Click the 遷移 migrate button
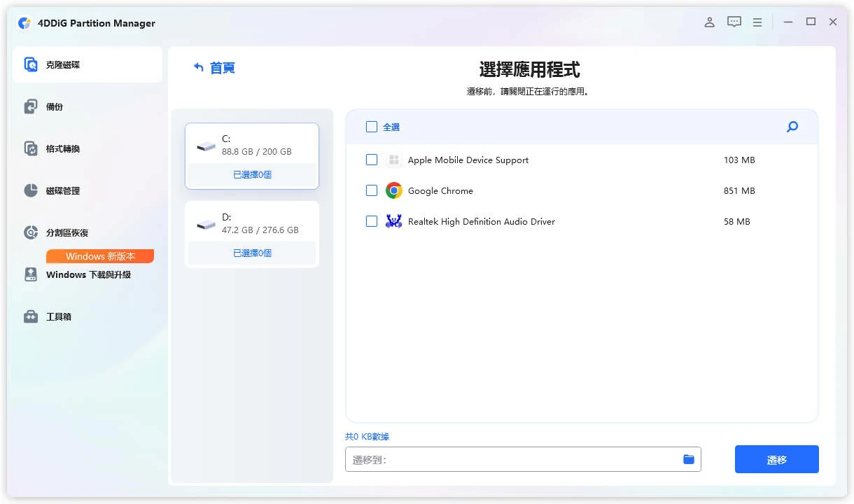This screenshot has width=854, height=504. click(x=776, y=458)
